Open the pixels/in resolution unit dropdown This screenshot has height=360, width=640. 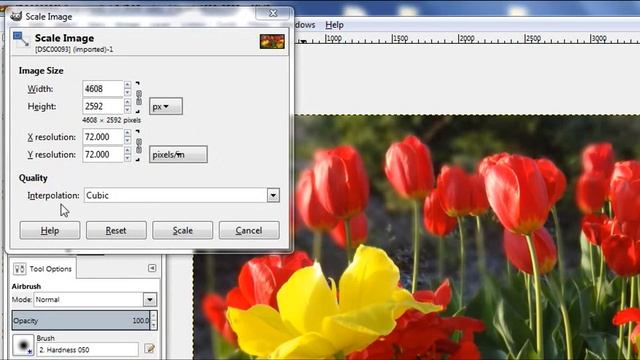pyautogui.click(x=178, y=154)
